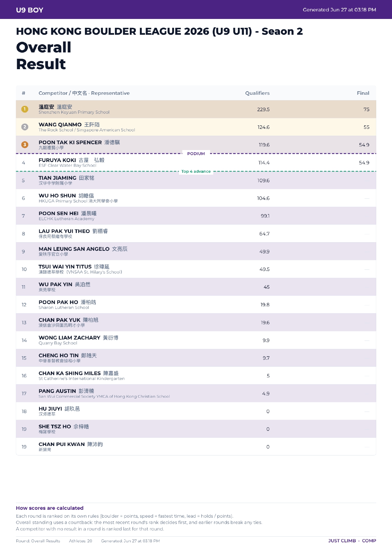This screenshot has width=392, height=554.
Task: Click the Final column header
Action: tap(363, 93)
